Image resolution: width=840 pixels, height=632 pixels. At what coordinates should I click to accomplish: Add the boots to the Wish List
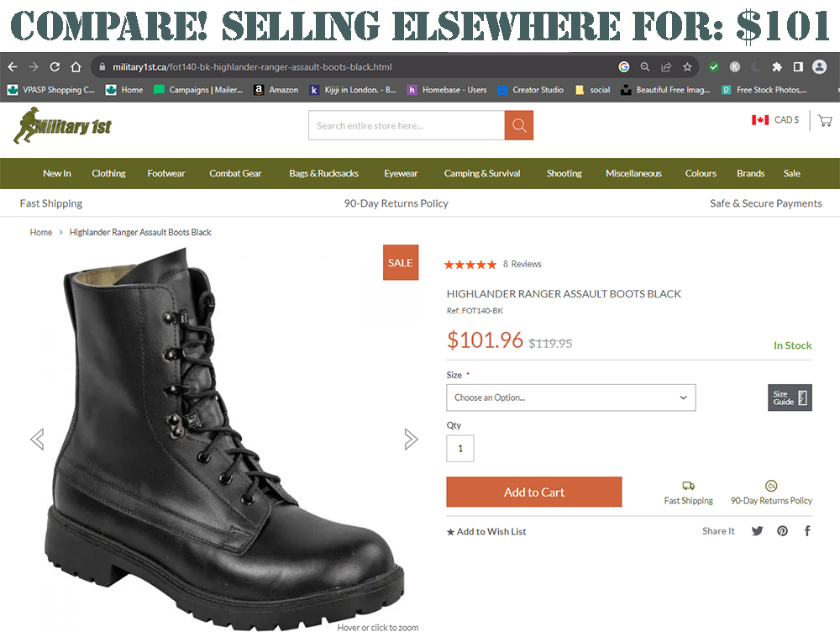click(x=486, y=531)
